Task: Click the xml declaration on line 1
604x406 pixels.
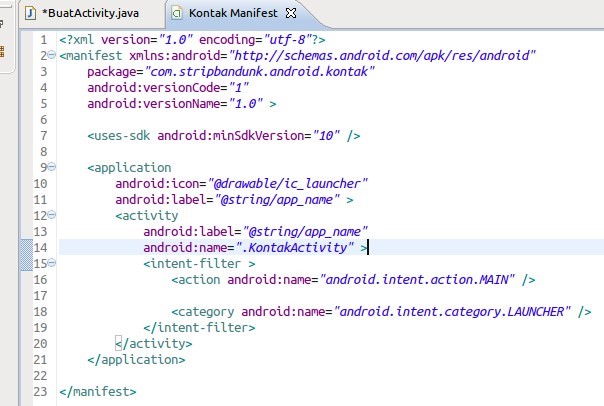Action: pyautogui.click(x=192, y=40)
